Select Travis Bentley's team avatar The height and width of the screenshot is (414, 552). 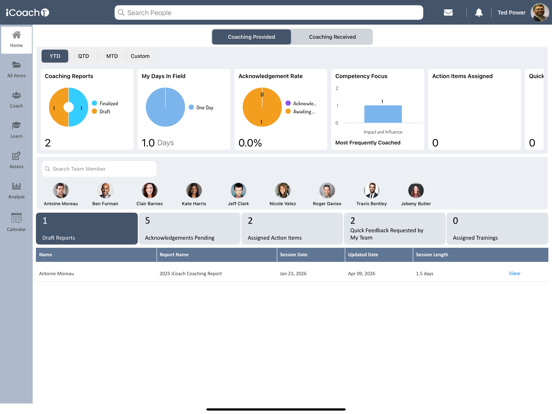point(371,190)
